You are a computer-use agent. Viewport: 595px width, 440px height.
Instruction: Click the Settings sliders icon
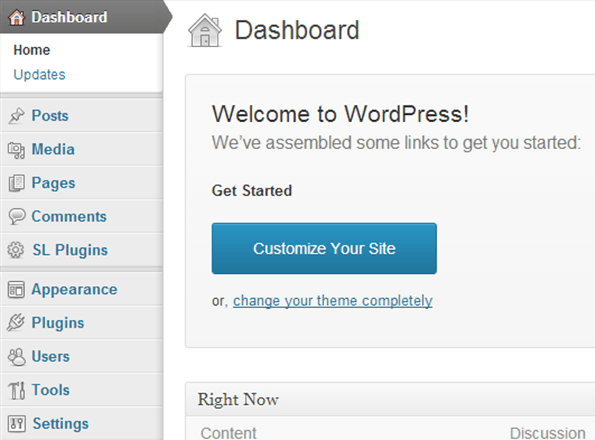click(17, 423)
